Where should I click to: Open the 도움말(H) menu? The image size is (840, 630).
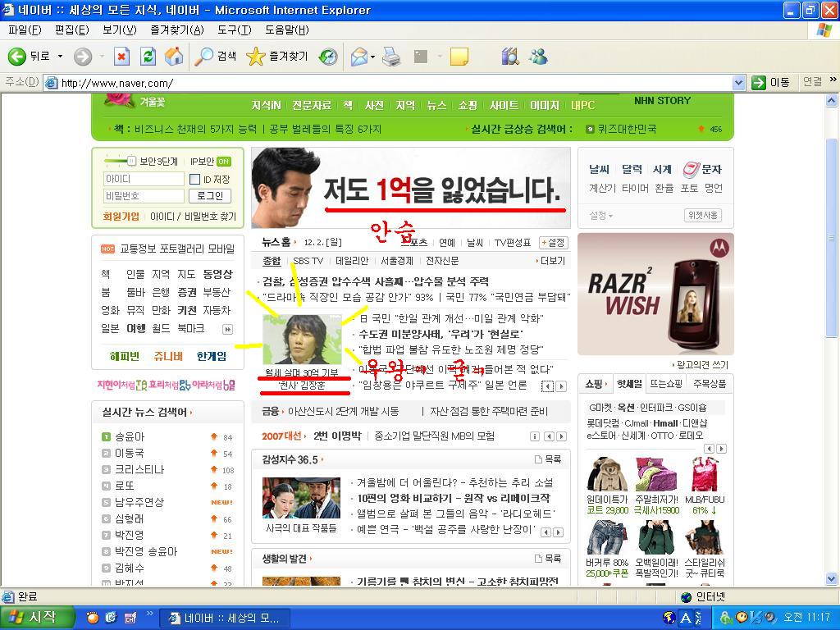(286, 30)
